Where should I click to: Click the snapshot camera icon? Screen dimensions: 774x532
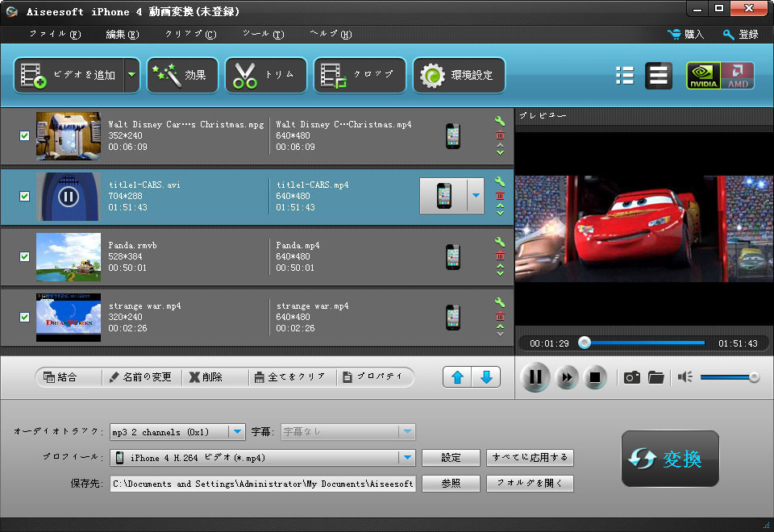(x=632, y=377)
